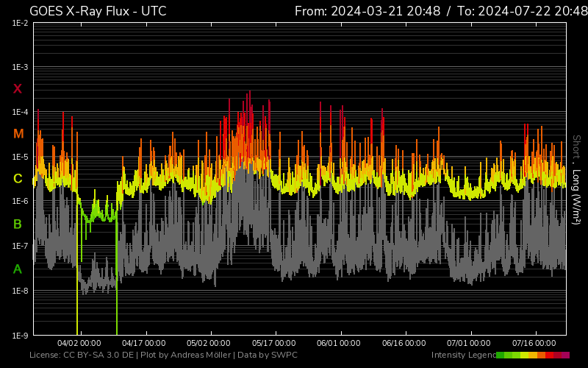Screen dimensions: 588x368
Task: Click the orange M flare class label
Action: (18, 134)
